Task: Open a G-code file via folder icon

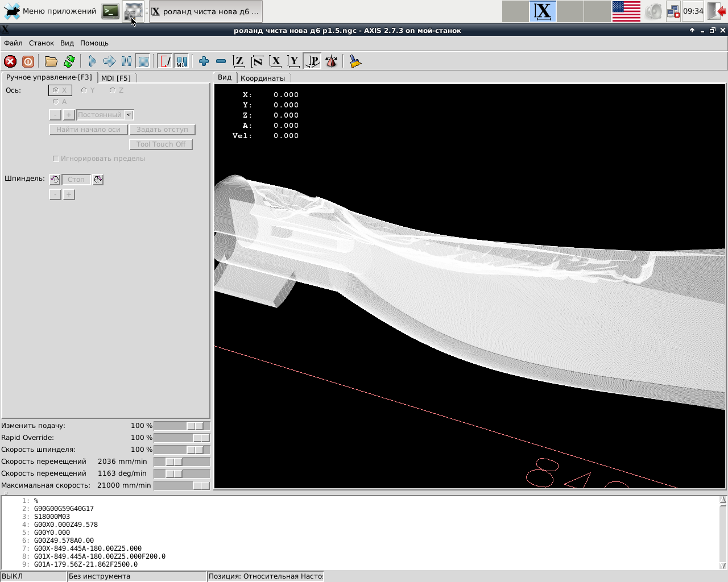Action: (51, 61)
